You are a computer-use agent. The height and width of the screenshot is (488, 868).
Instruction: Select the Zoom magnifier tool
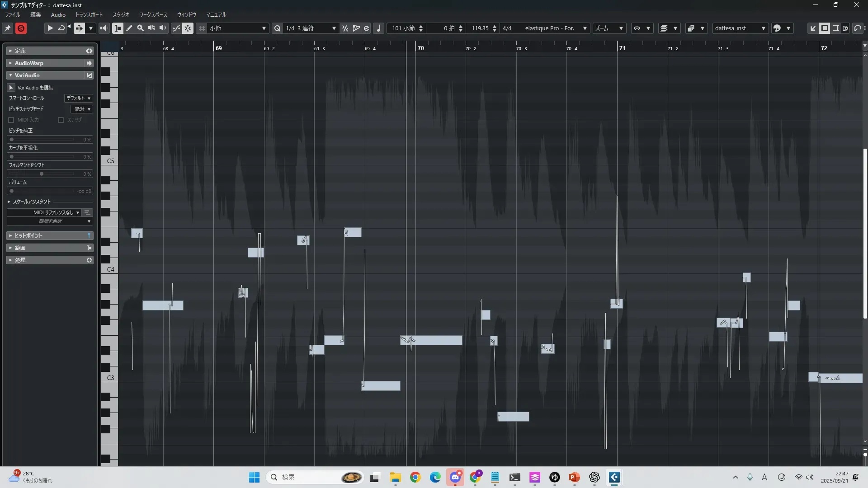coord(141,28)
